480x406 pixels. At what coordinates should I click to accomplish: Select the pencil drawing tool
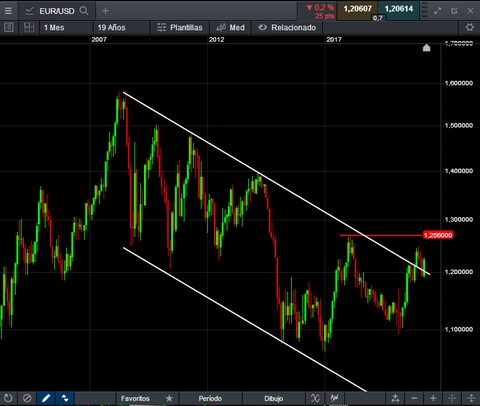point(46,398)
